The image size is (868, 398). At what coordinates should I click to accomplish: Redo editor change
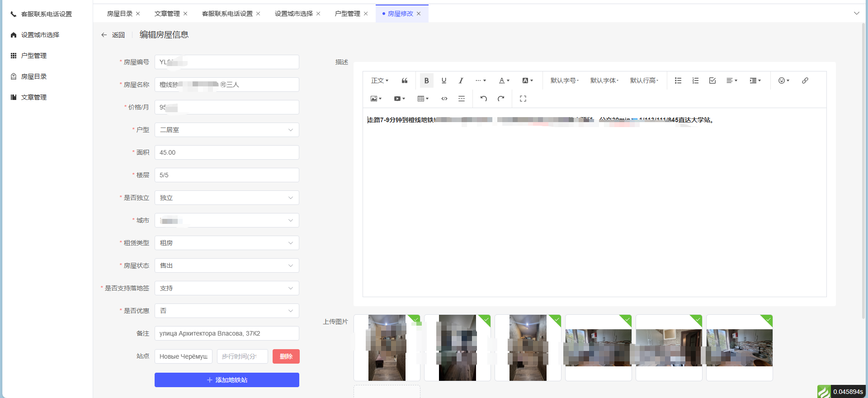501,99
